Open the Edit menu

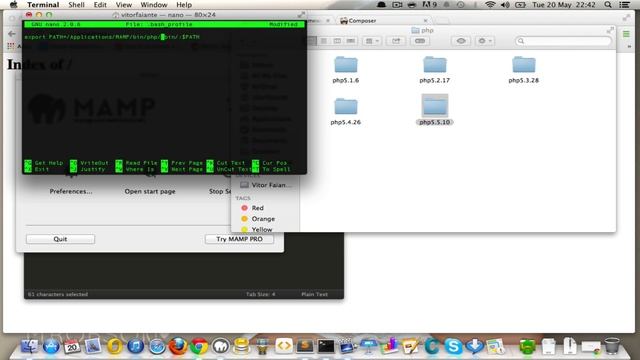(100, 4)
